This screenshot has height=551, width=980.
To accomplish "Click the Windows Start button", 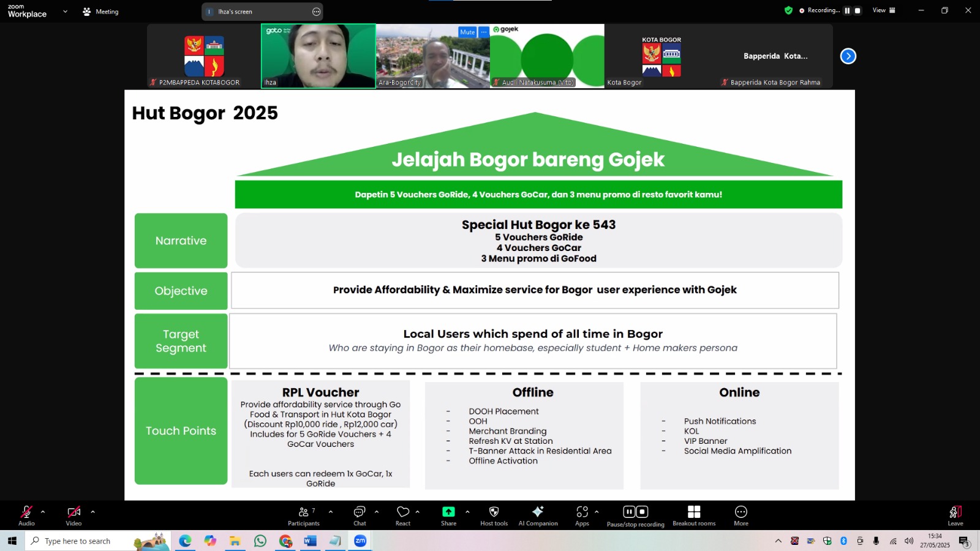I will coord(12,541).
